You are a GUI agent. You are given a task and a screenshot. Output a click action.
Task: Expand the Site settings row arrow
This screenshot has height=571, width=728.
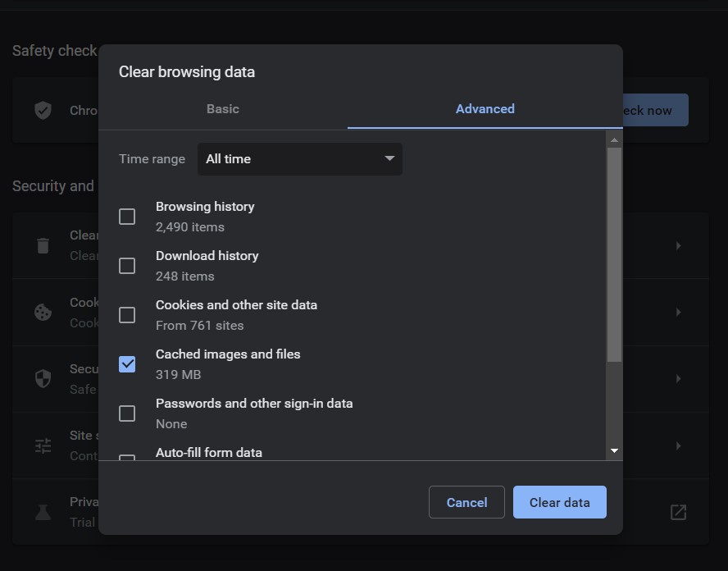click(678, 445)
